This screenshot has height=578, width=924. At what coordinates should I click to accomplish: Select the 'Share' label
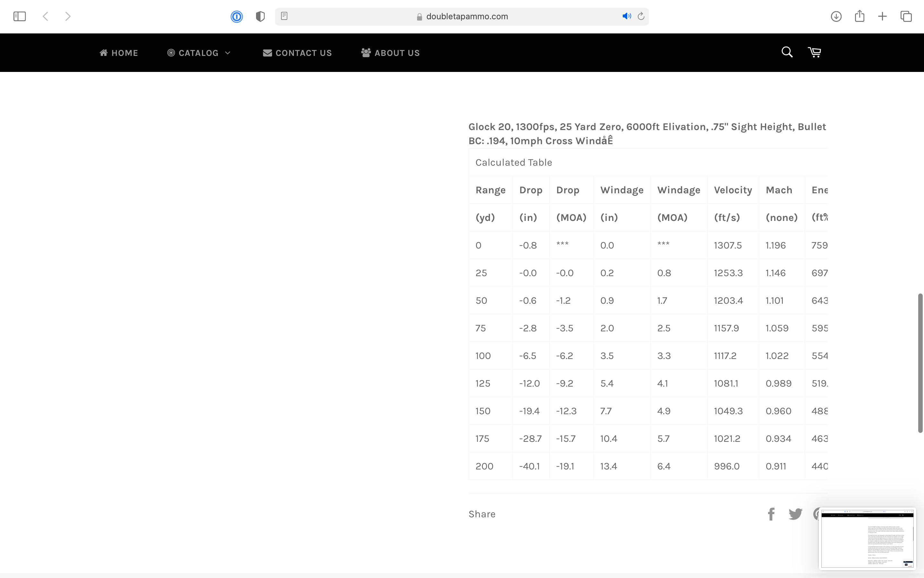click(482, 514)
